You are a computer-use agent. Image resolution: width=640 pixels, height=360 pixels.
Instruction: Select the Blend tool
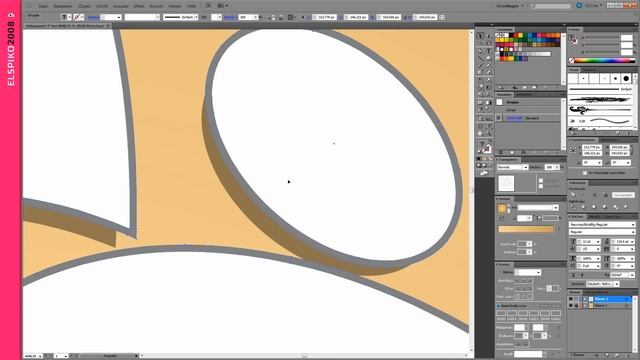488,110
